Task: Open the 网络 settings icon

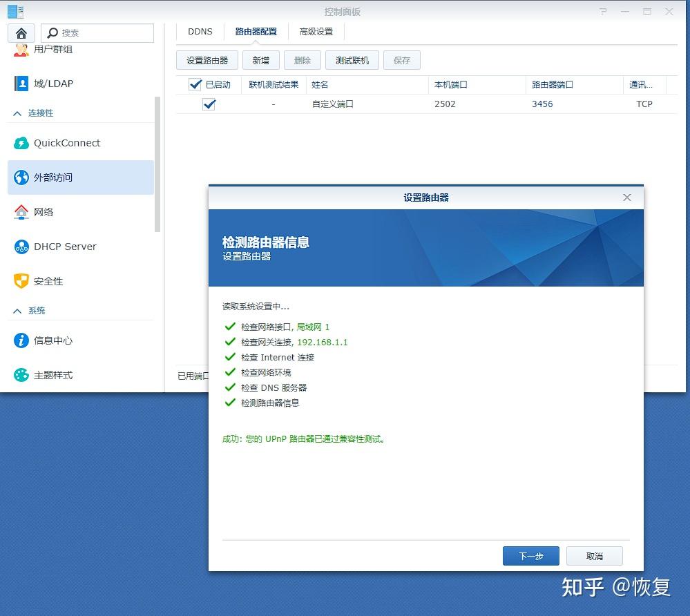Action: [x=44, y=212]
